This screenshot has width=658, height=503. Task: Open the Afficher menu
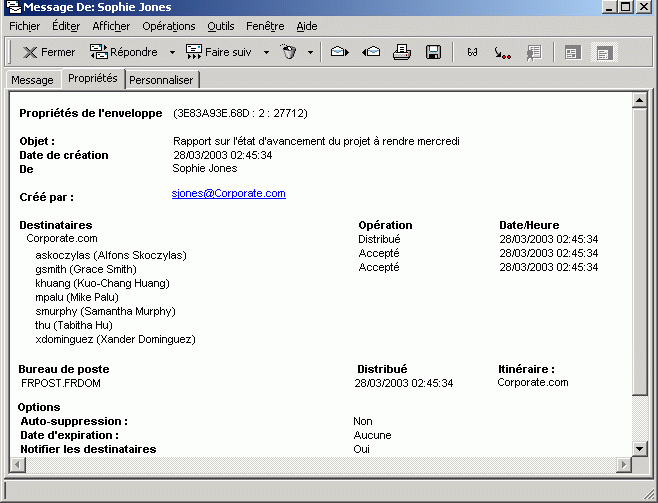[x=111, y=26]
